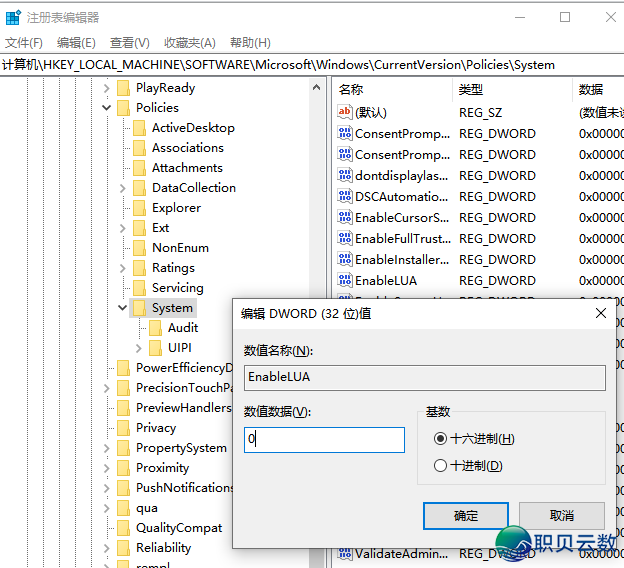This screenshot has height=568, width=624.
Task: Collapse the System tree node
Action: tap(123, 308)
